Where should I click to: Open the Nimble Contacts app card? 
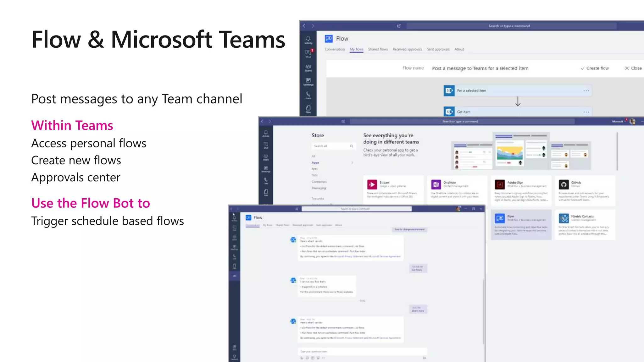click(585, 225)
